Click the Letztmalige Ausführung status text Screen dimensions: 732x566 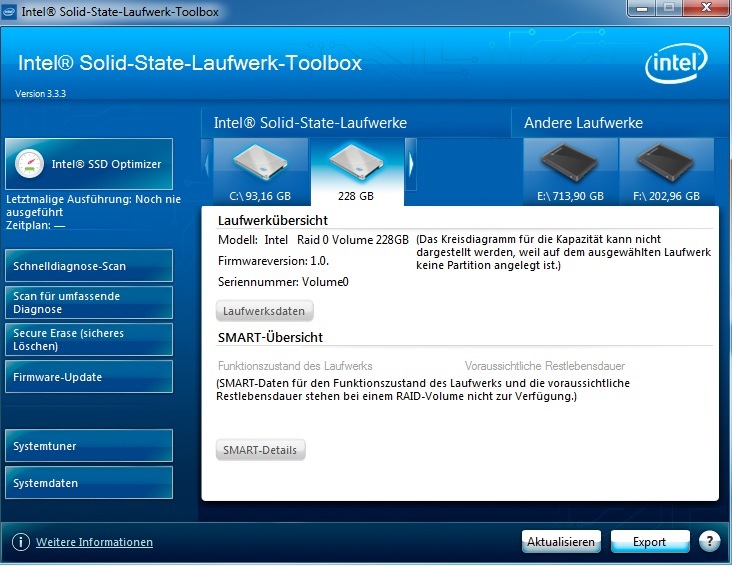[x=93, y=205]
